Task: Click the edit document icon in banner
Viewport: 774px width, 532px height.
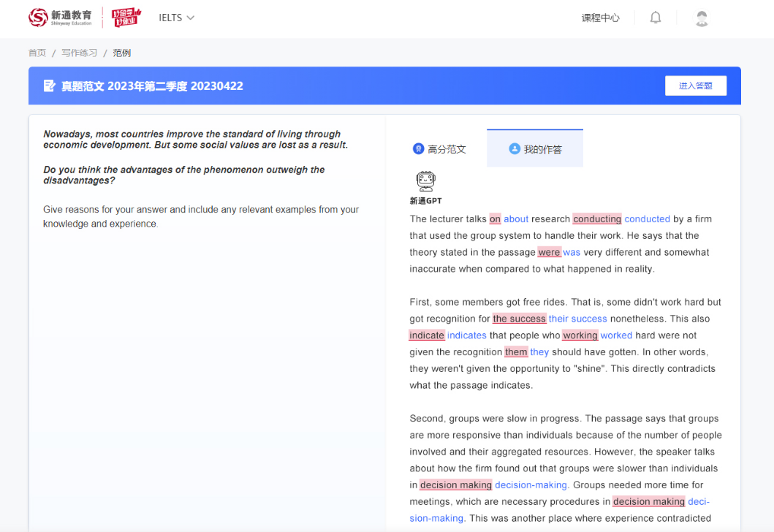Action: tap(50, 86)
